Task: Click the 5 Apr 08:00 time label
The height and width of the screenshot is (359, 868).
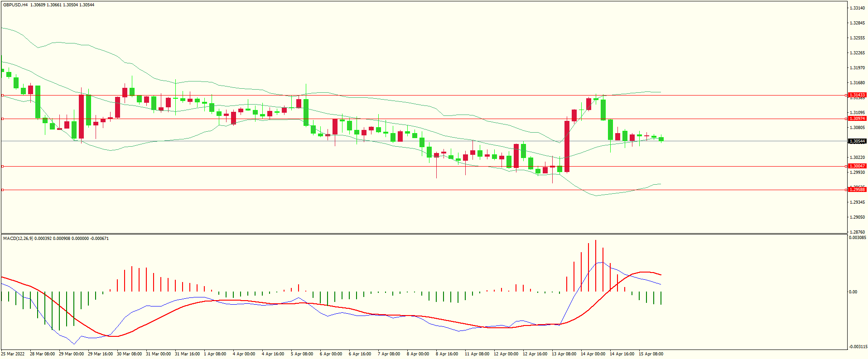Action: click(302, 354)
